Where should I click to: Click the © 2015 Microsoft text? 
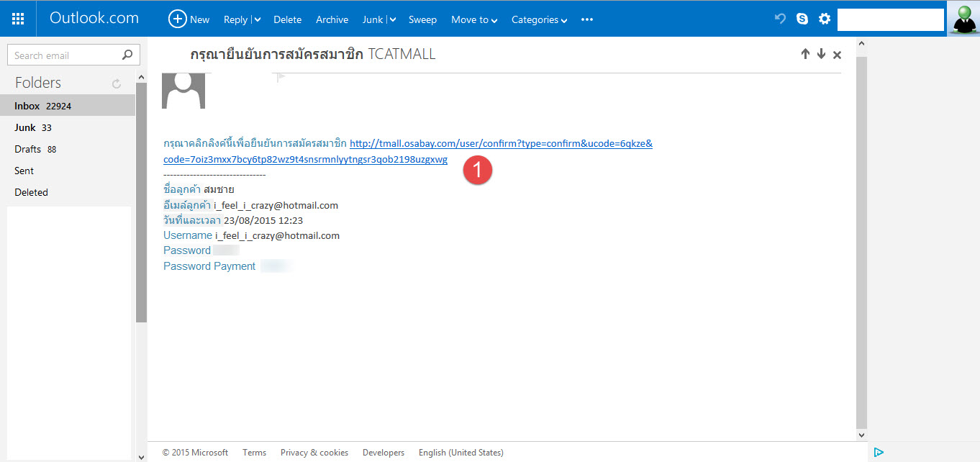[x=195, y=453]
